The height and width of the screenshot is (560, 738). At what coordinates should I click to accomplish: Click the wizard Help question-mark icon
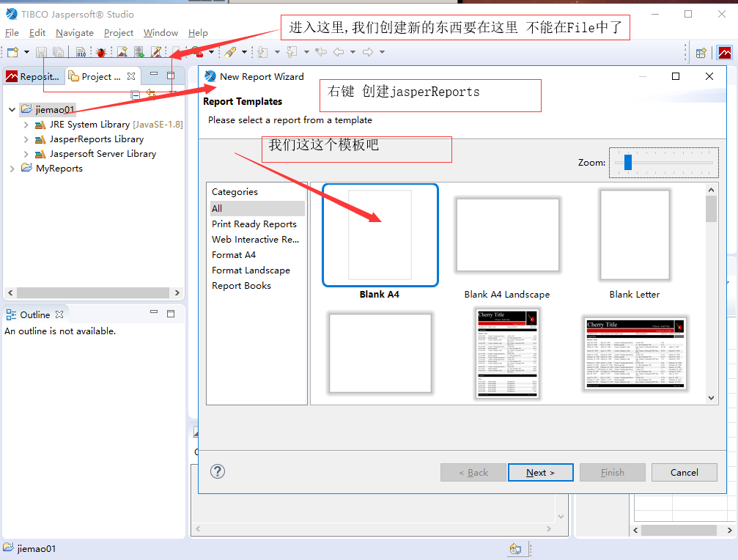pos(218,471)
